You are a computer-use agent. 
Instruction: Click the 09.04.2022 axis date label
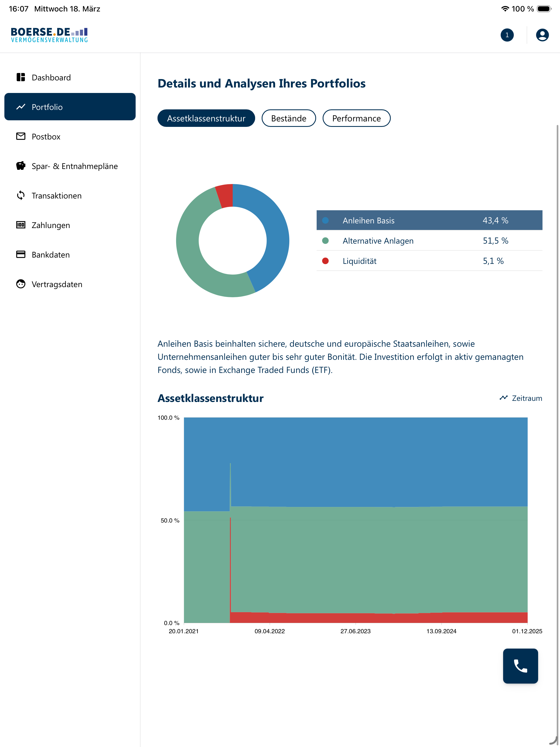pyautogui.click(x=270, y=631)
